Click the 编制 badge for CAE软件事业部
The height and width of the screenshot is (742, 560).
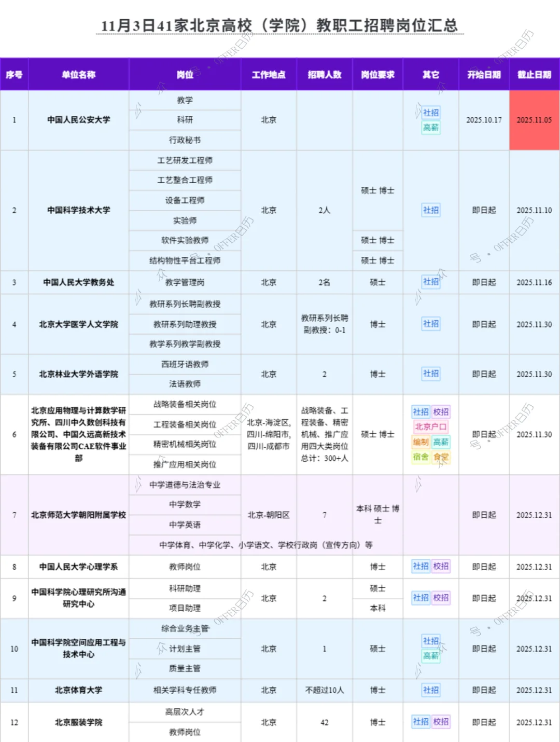coord(420,443)
